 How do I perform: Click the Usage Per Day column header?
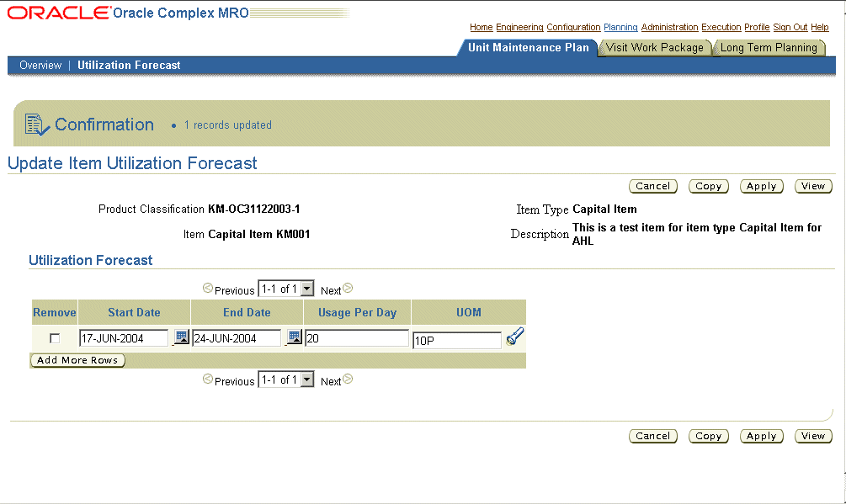click(x=357, y=313)
